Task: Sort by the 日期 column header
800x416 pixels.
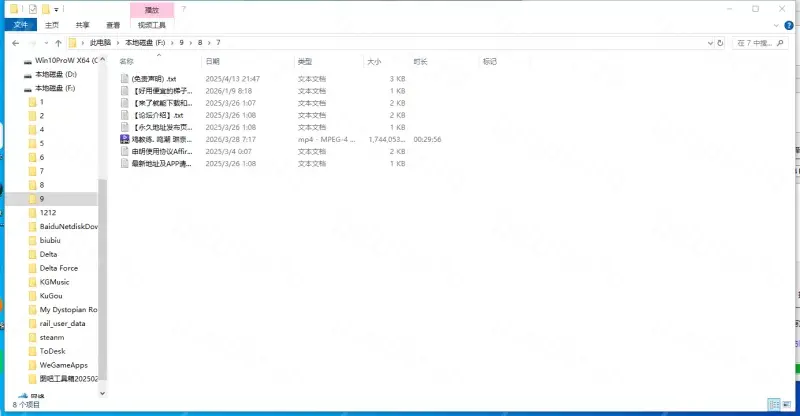Action: [x=212, y=61]
